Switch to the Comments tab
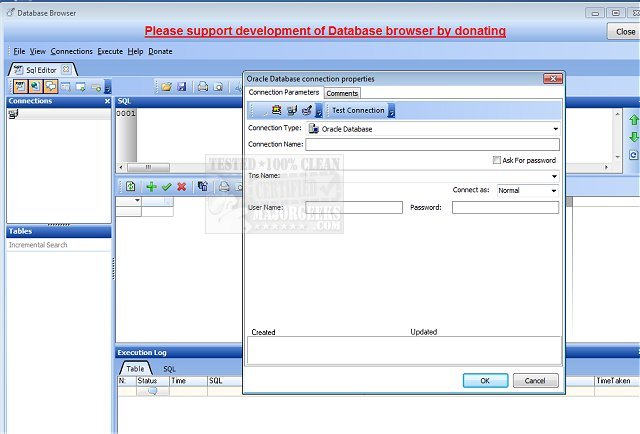This screenshot has height=434, width=640. point(342,93)
